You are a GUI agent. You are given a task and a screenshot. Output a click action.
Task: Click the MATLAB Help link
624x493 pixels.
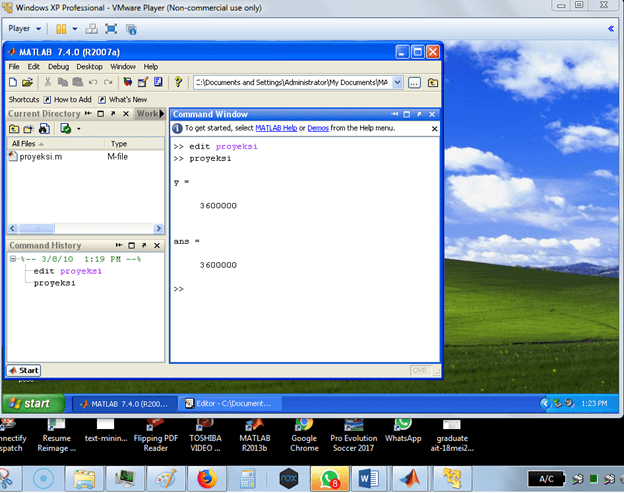point(275,128)
